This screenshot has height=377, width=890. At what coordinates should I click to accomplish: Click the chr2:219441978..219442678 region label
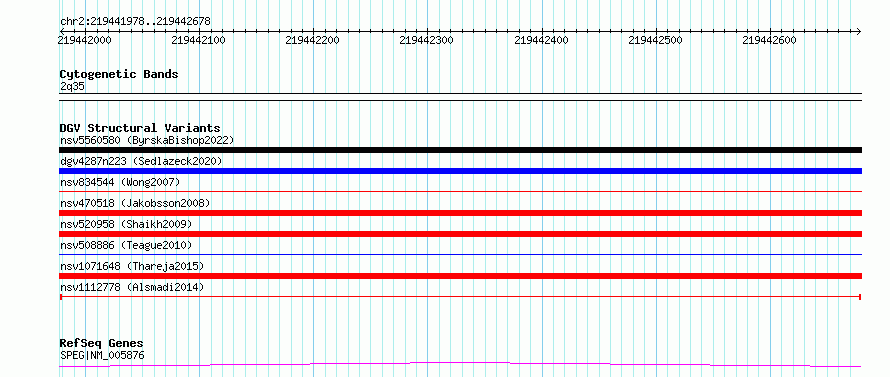click(x=135, y=21)
